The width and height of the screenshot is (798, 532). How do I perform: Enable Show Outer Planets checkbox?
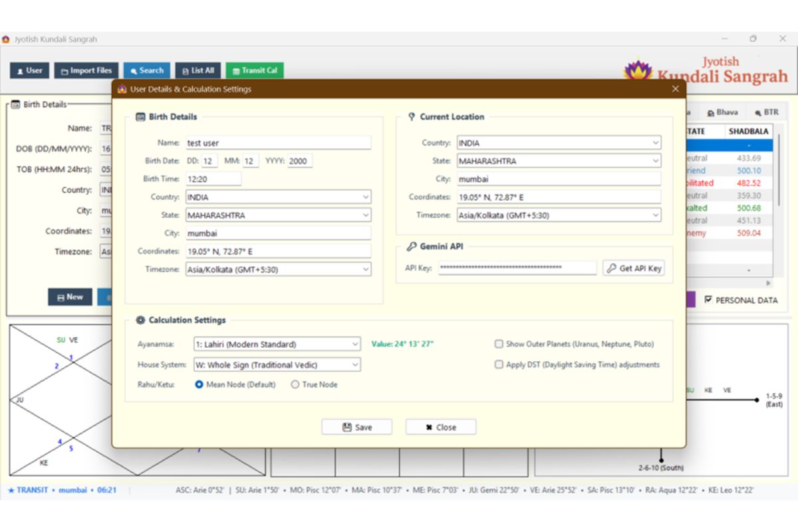499,344
